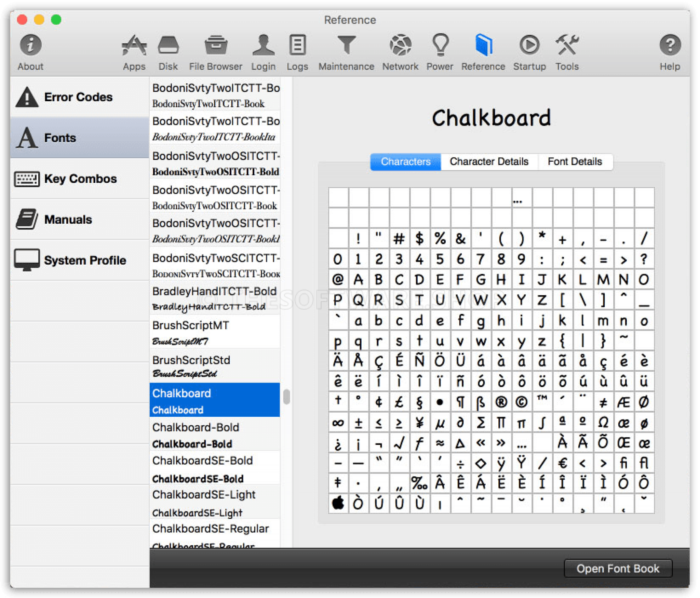Click the ¥ yen character cell
Viewport: 700px width, 598px height.
(x=420, y=423)
